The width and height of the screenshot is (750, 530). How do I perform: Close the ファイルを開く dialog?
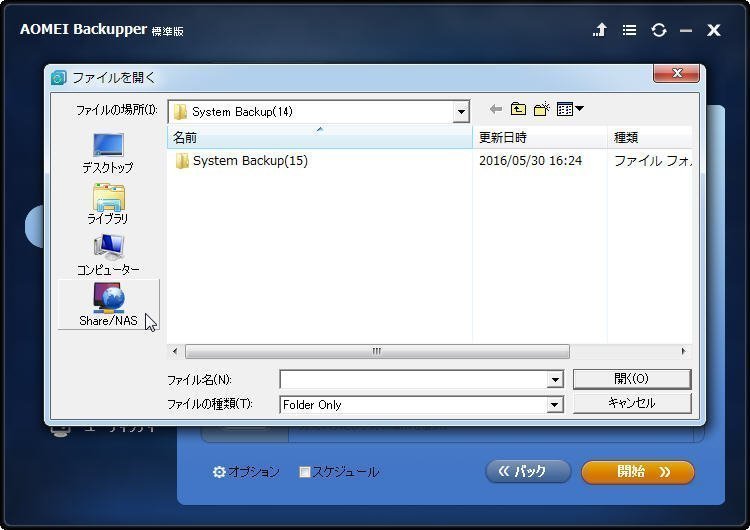[x=677, y=73]
